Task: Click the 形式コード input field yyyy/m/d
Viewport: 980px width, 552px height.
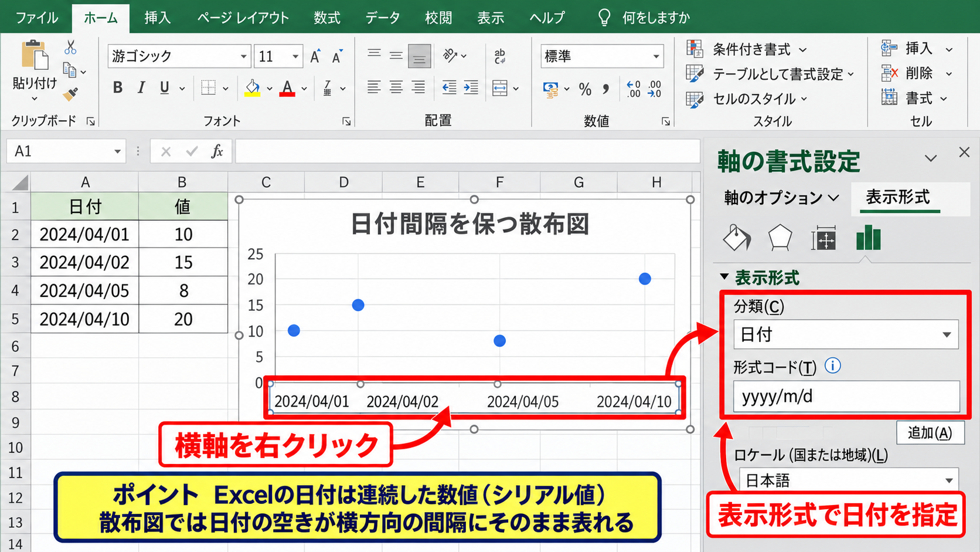Action: click(x=846, y=397)
